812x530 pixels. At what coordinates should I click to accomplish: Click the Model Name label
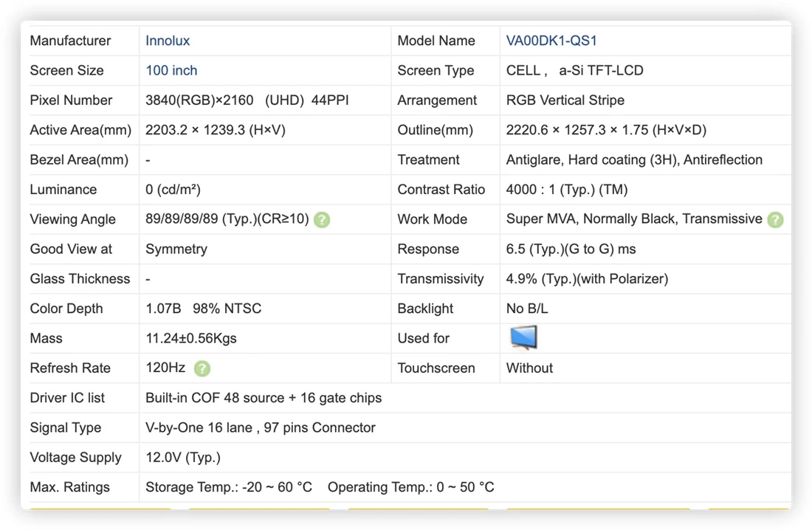tap(436, 41)
